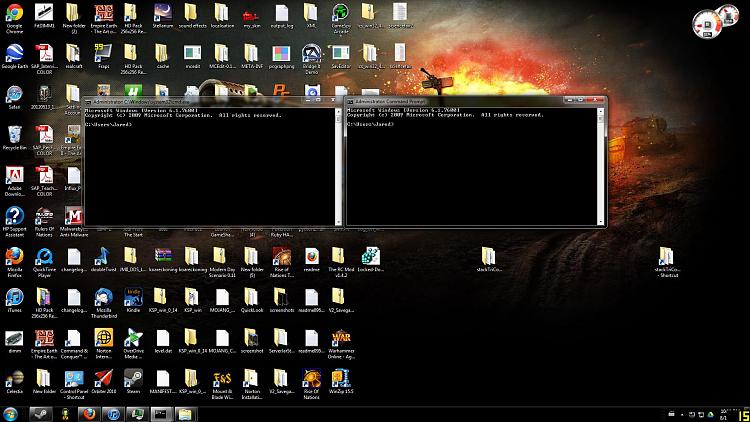Viewport: 750px width, 422px height.
Task: Select the Mozilla Firefox desktop shortcut
Action: (14, 262)
